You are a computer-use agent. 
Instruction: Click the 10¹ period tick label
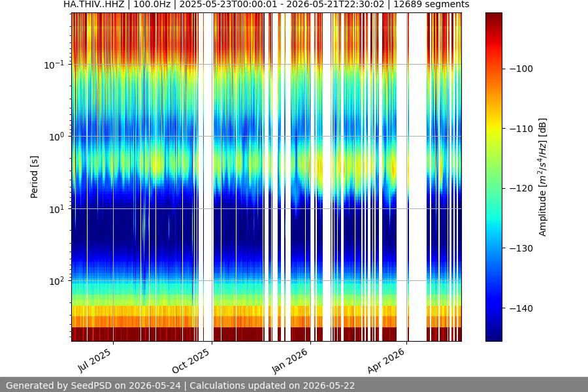(x=56, y=209)
